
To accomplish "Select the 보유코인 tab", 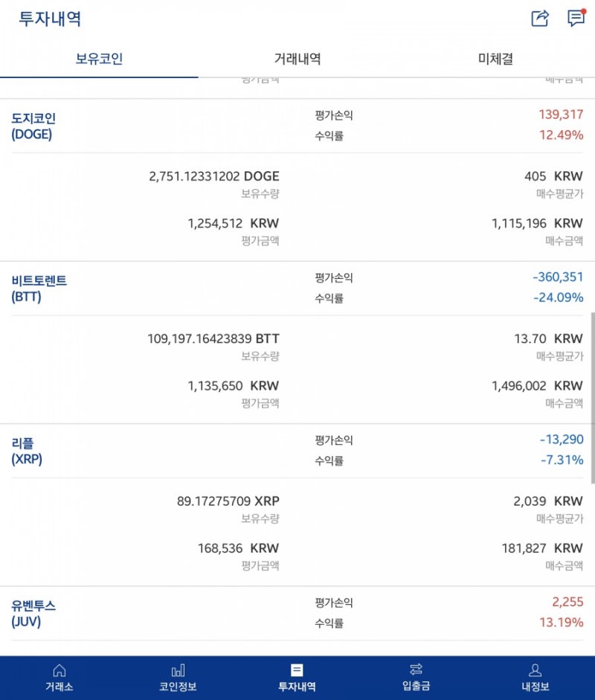I will click(x=99, y=59).
